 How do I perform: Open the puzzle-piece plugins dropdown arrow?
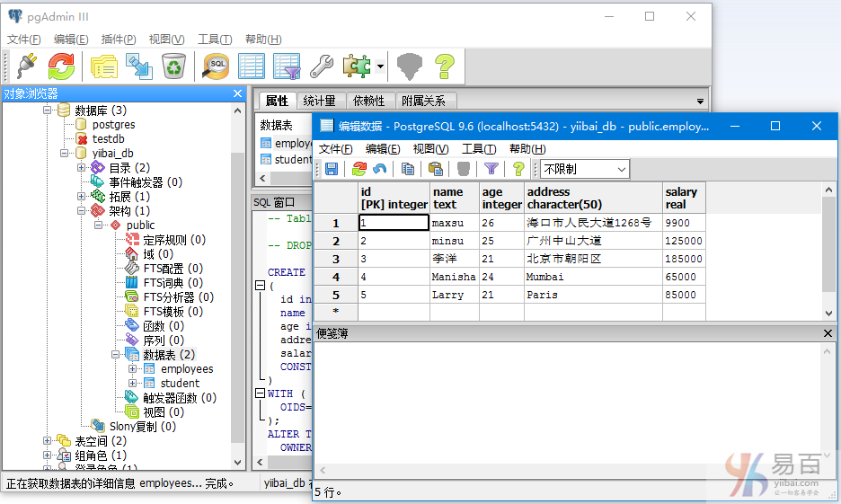[381, 66]
